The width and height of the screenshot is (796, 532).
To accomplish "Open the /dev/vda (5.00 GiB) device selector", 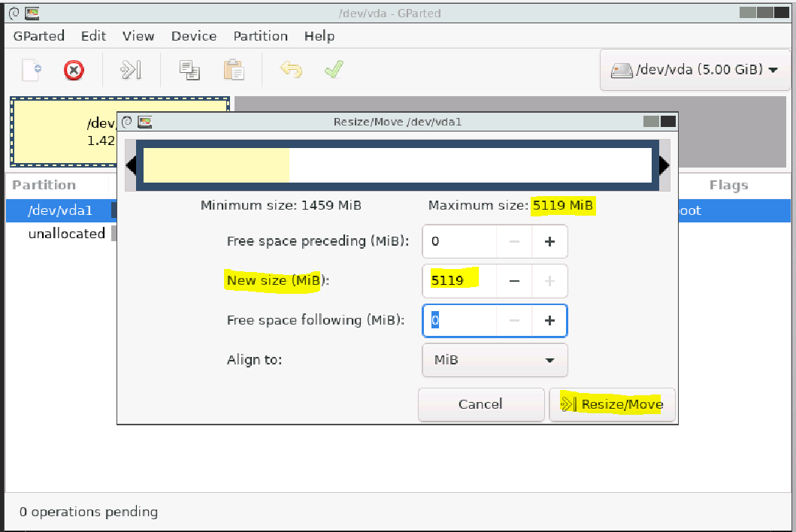I will pos(695,70).
